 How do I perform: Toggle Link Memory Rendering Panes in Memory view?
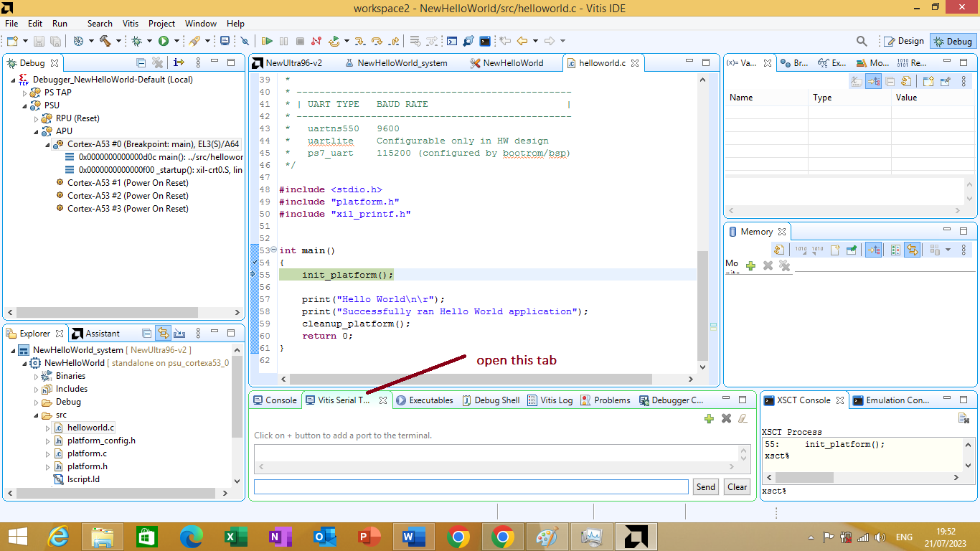[912, 250]
